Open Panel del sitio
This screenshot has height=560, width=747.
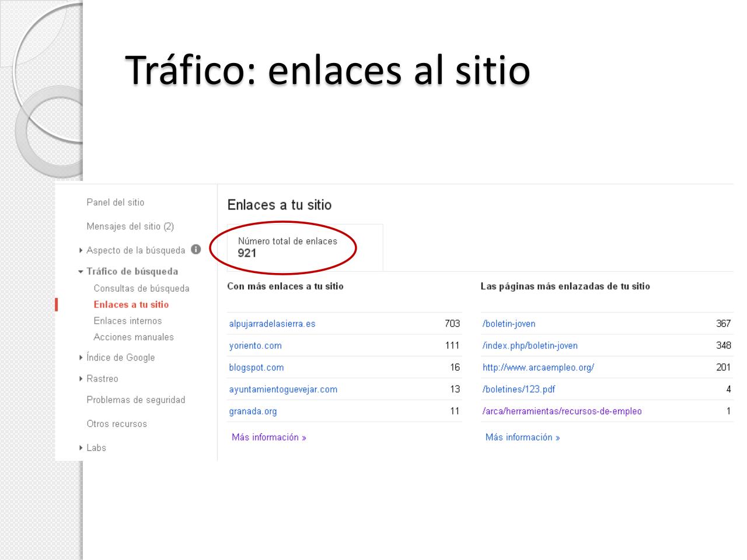115,202
